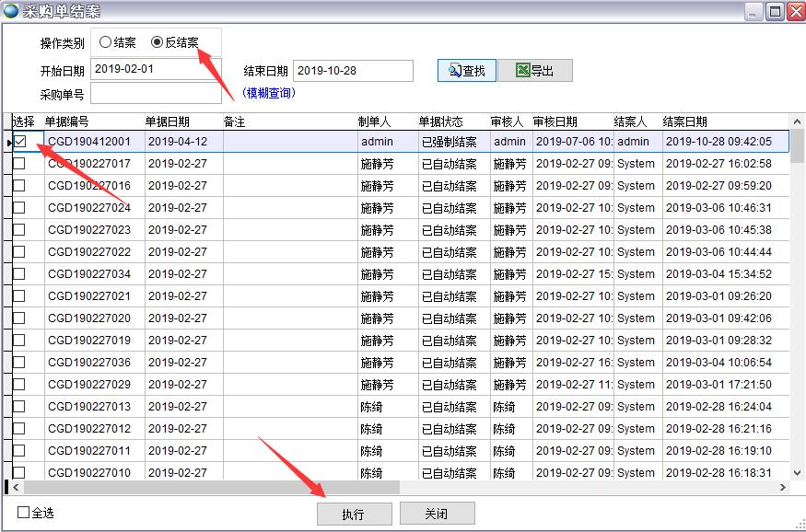
Task: Click the 导出 export button
Action: 535,71
